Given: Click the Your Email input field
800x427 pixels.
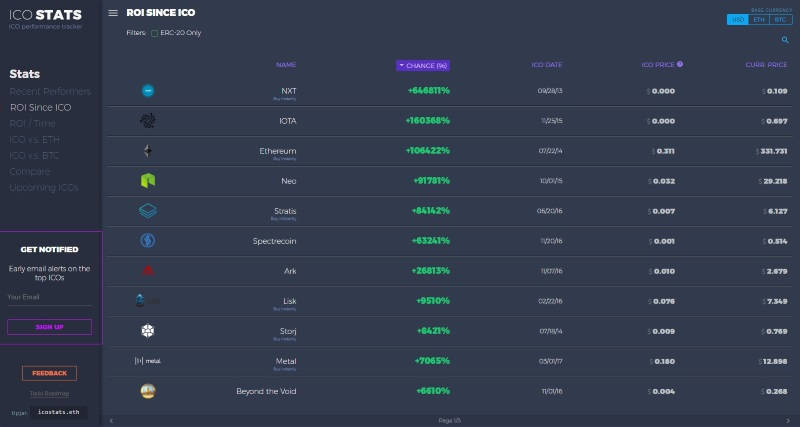Looking at the screenshot, I should (49, 297).
